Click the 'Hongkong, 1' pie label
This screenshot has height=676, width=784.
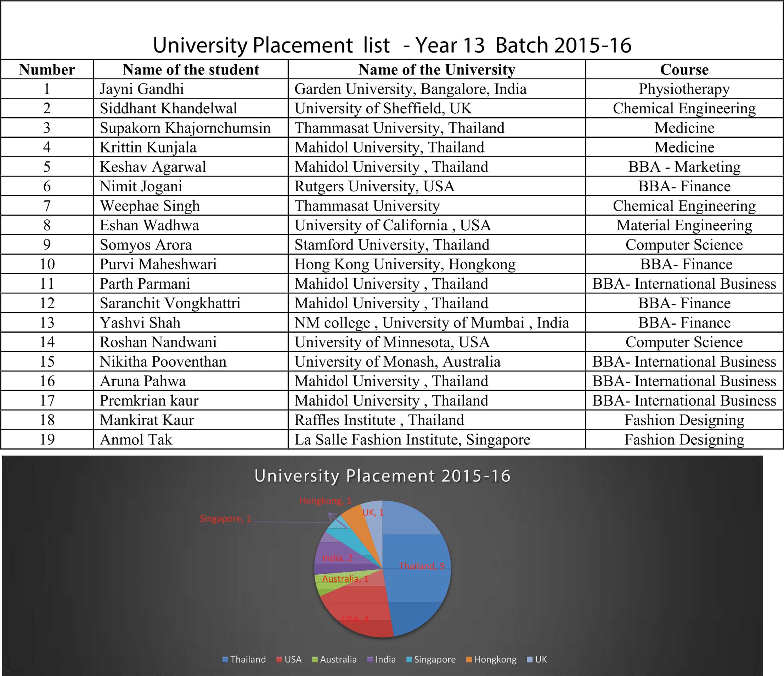(326, 501)
